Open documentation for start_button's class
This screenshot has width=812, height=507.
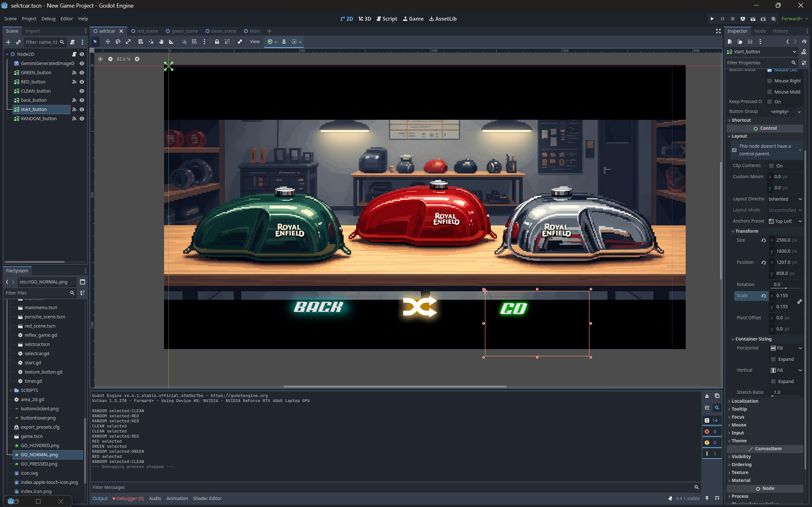[x=804, y=52]
